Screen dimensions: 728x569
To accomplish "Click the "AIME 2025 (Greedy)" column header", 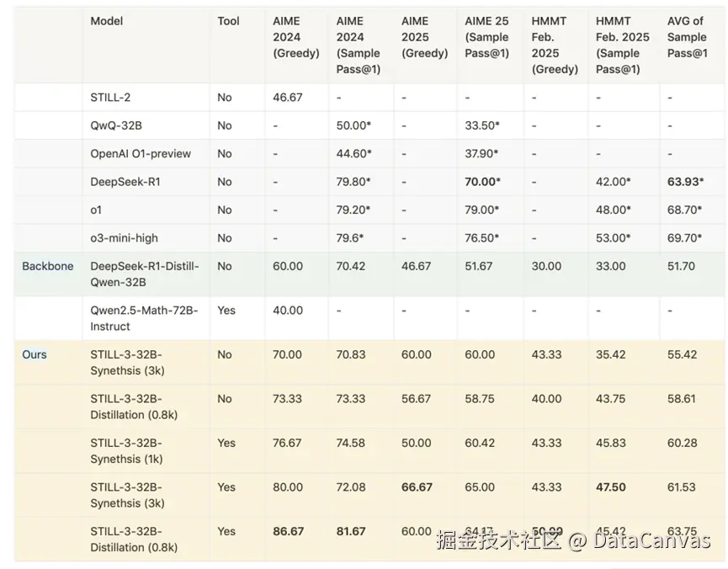I will [424, 37].
